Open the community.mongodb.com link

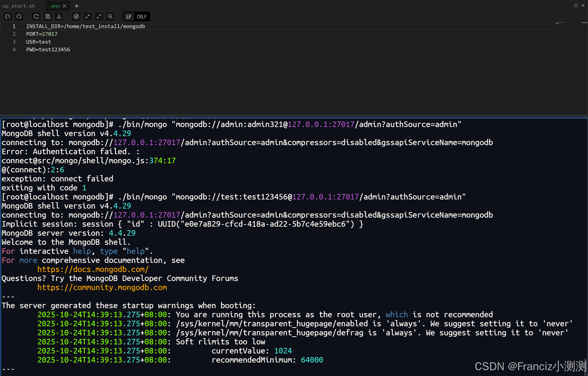[x=102, y=287]
